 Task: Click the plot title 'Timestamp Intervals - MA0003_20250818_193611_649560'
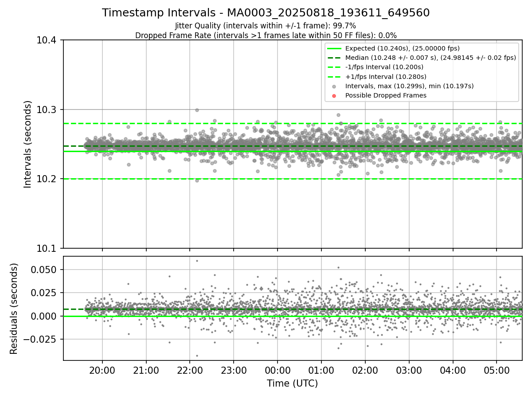(266, 13)
